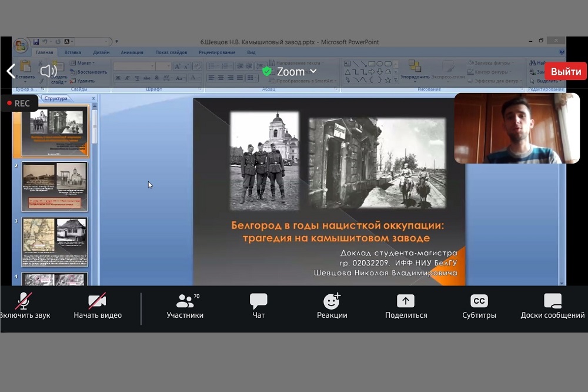
Task: Click the Поделиться share screen icon
Action: coord(406,301)
